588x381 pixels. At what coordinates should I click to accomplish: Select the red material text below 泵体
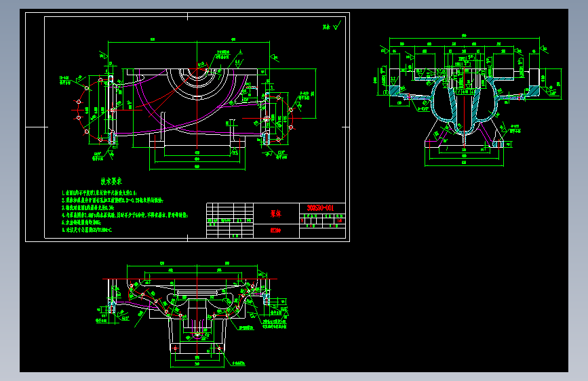pyautogui.click(x=275, y=230)
